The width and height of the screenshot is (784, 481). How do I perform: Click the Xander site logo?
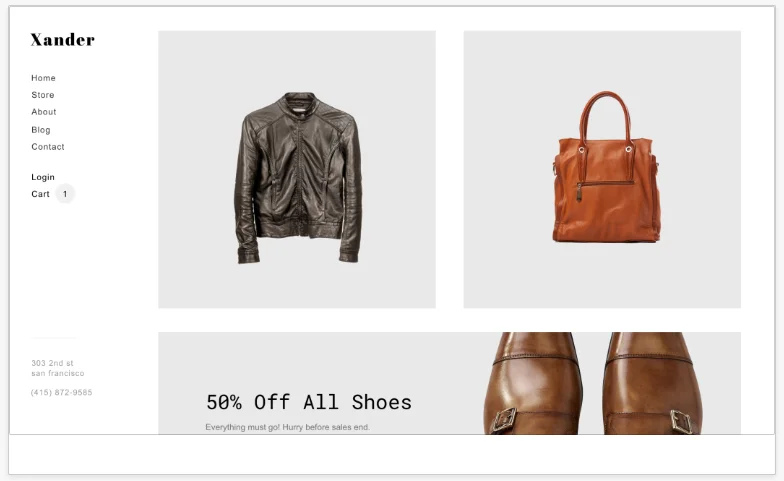pos(62,40)
